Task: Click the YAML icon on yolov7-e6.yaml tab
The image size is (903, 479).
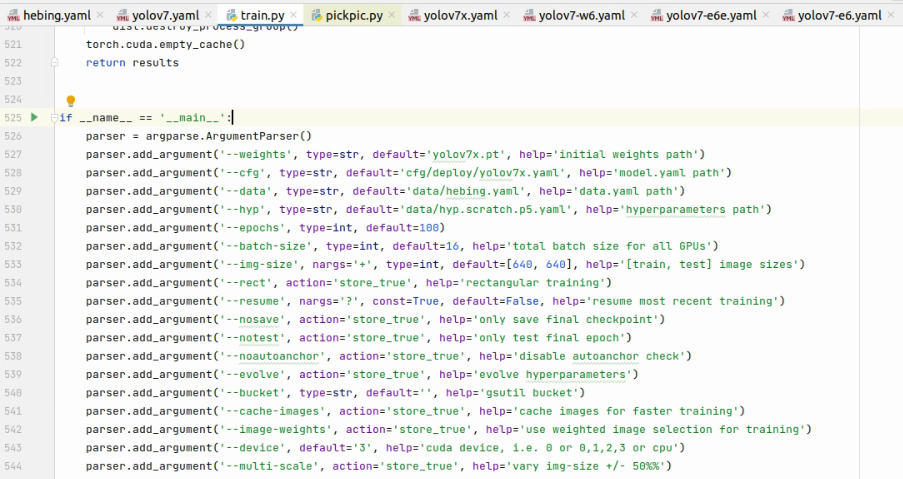Action: click(788, 16)
